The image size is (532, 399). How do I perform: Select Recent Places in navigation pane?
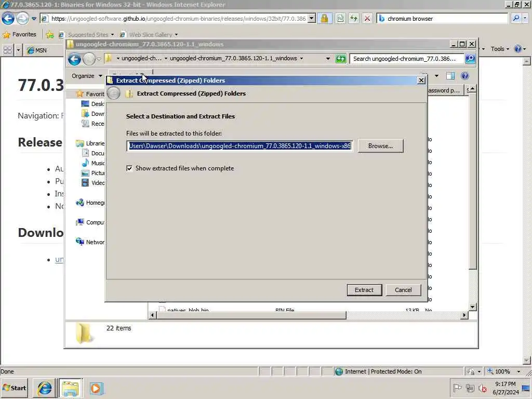(x=92, y=124)
